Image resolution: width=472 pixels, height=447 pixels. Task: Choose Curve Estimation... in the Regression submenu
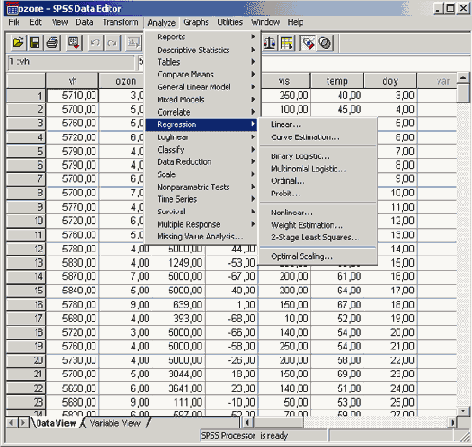pyautogui.click(x=318, y=137)
